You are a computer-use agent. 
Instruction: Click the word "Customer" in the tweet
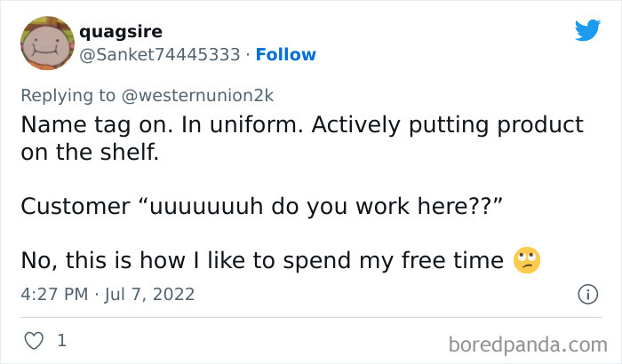click(x=68, y=206)
